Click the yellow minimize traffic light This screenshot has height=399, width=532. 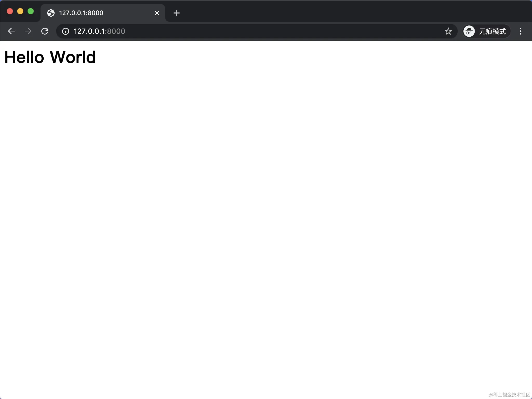pos(20,11)
